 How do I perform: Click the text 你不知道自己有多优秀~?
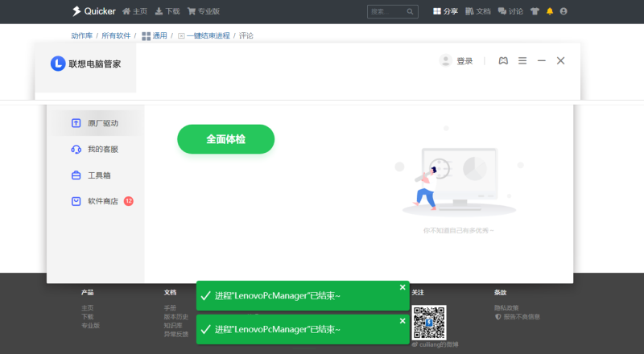click(x=458, y=231)
